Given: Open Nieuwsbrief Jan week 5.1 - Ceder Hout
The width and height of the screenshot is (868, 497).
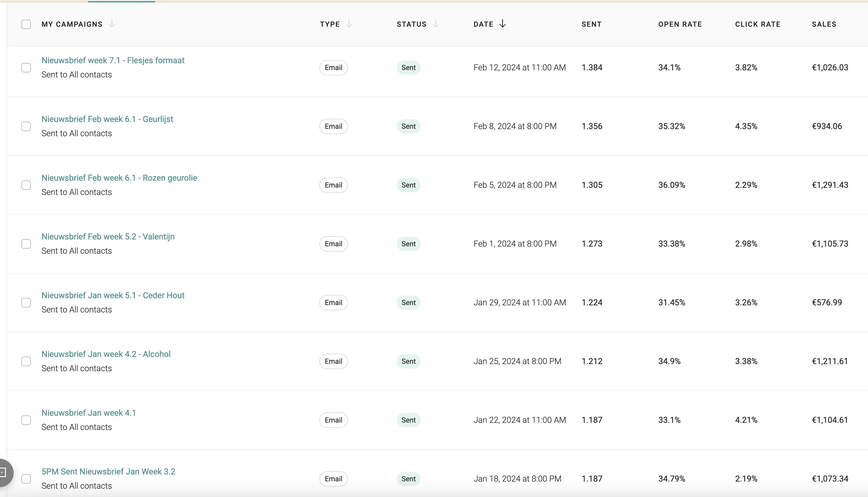Looking at the screenshot, I should point(113,295).
